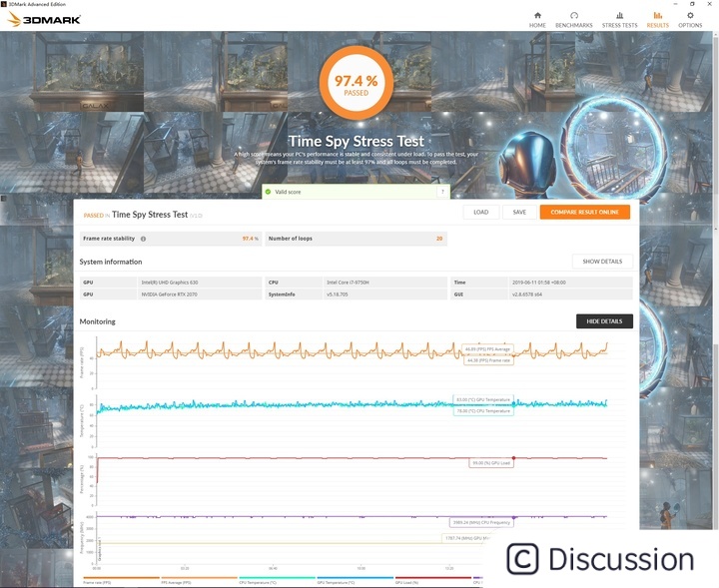Screen dimensions: 719x588
Task: Maximize the 3DMark window
Action: tap(691, 4)
